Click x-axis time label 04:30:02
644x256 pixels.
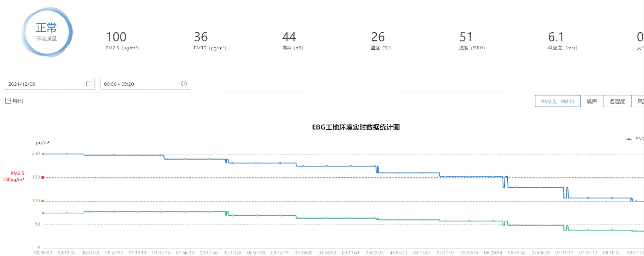pyautogui.click(x=374, y=253)
